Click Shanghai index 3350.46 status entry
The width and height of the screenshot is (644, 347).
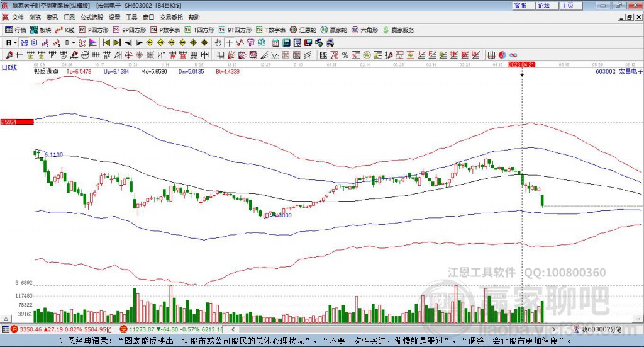coord(61,329)
